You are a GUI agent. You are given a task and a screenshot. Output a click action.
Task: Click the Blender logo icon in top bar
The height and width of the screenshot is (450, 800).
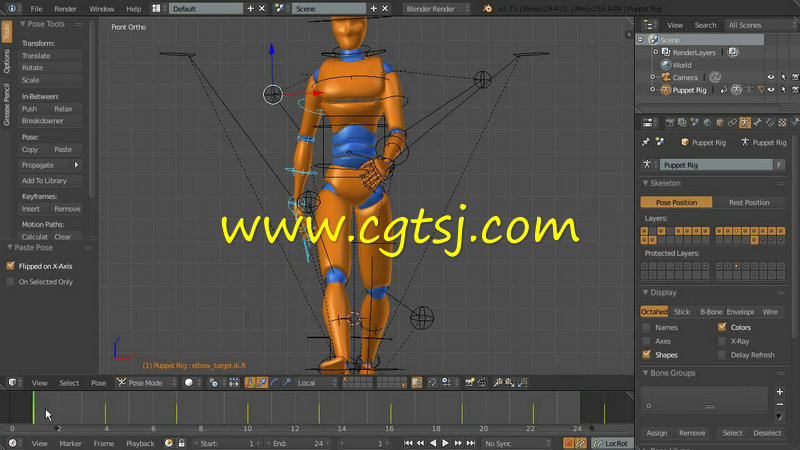coord(487,9)
